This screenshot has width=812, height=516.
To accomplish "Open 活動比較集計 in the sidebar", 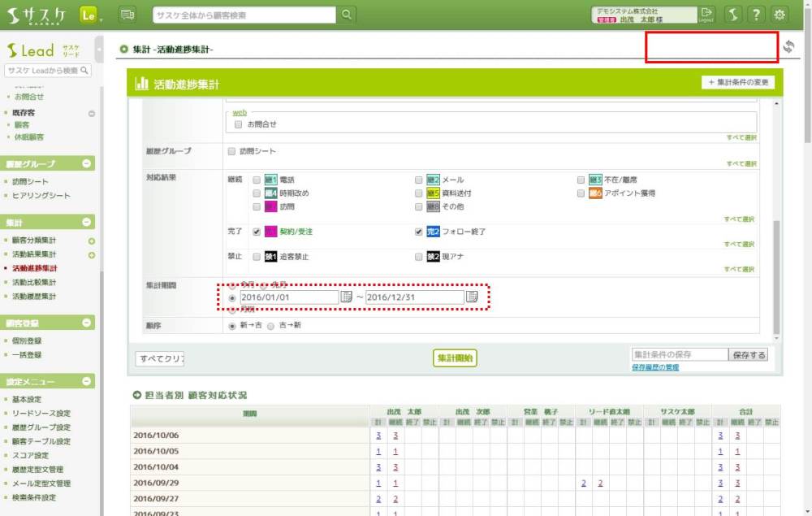I will (34, 282).
